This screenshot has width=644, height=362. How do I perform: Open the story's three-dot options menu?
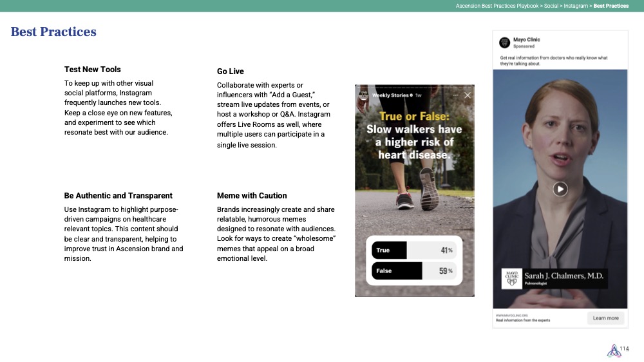[x=455, y=95]
